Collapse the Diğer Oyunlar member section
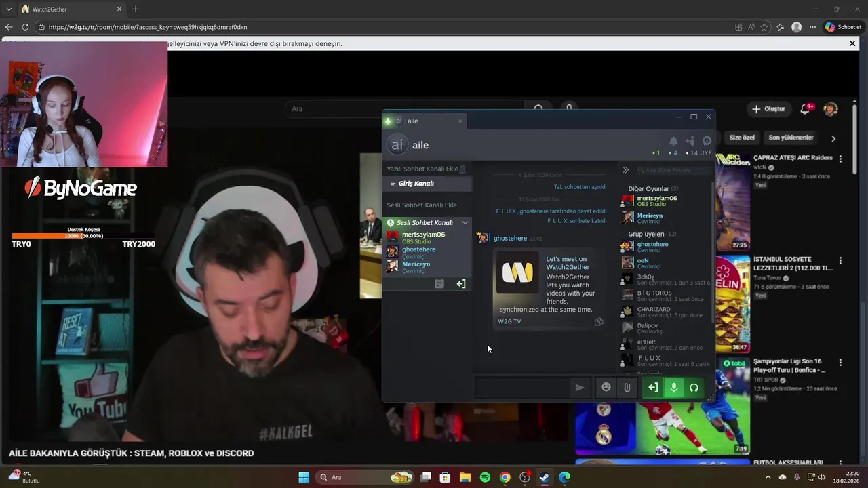 (x=653, y=189)
